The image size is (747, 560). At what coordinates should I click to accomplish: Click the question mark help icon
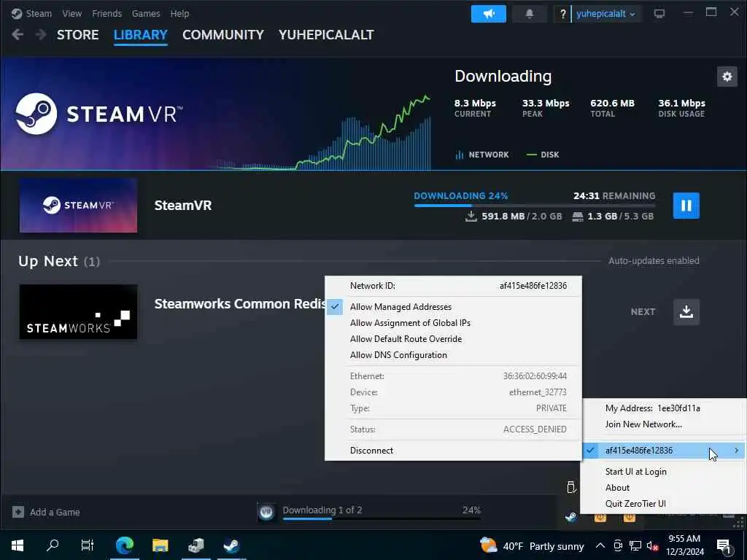coord(562,14)
